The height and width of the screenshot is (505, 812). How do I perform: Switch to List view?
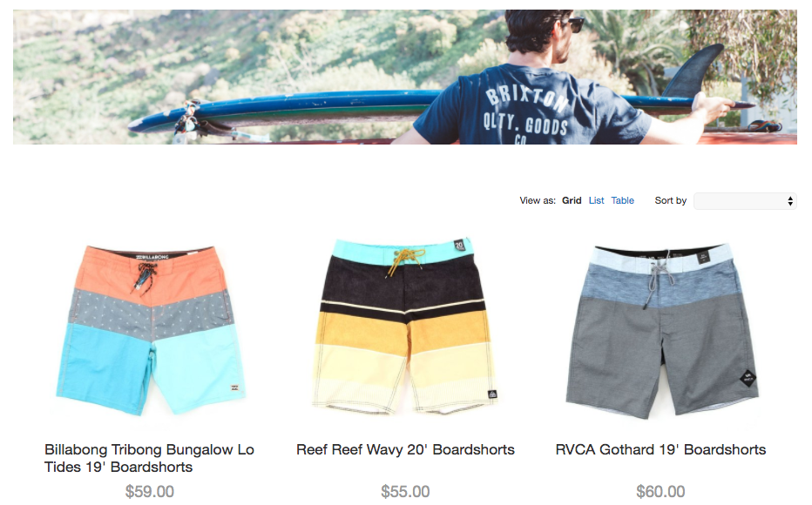tap(596, 201)
